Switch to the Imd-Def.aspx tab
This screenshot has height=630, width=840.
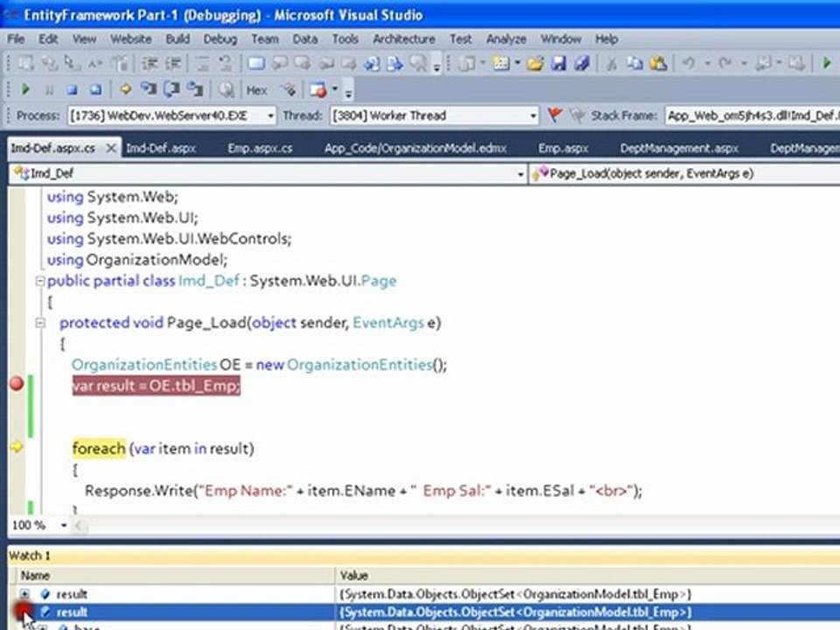point(161,149)
